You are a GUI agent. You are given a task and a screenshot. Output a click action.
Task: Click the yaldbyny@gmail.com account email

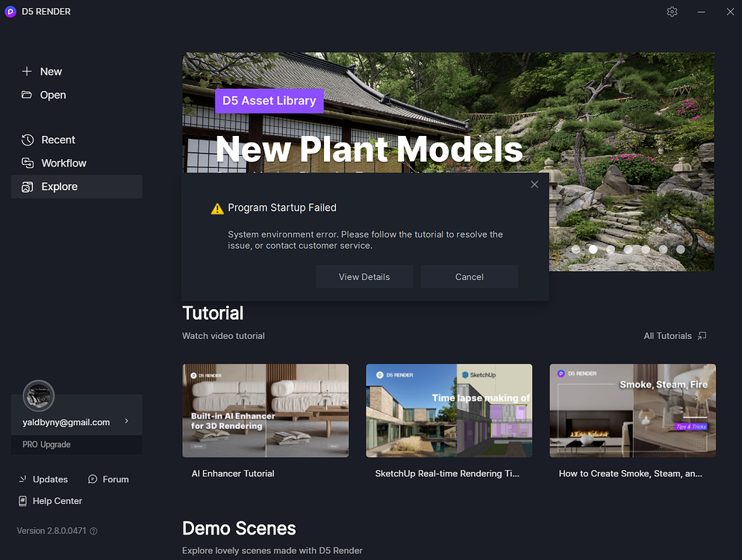[66, 423]
